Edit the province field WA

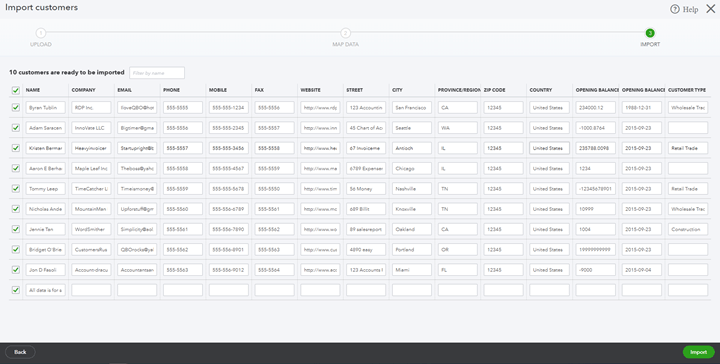point(457,128)
